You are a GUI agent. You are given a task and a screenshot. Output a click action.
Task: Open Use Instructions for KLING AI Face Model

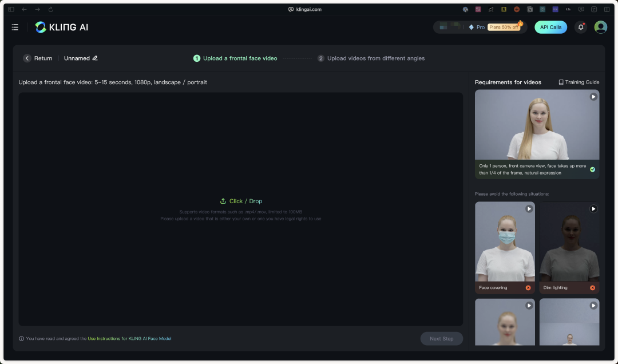click(129, 339)
